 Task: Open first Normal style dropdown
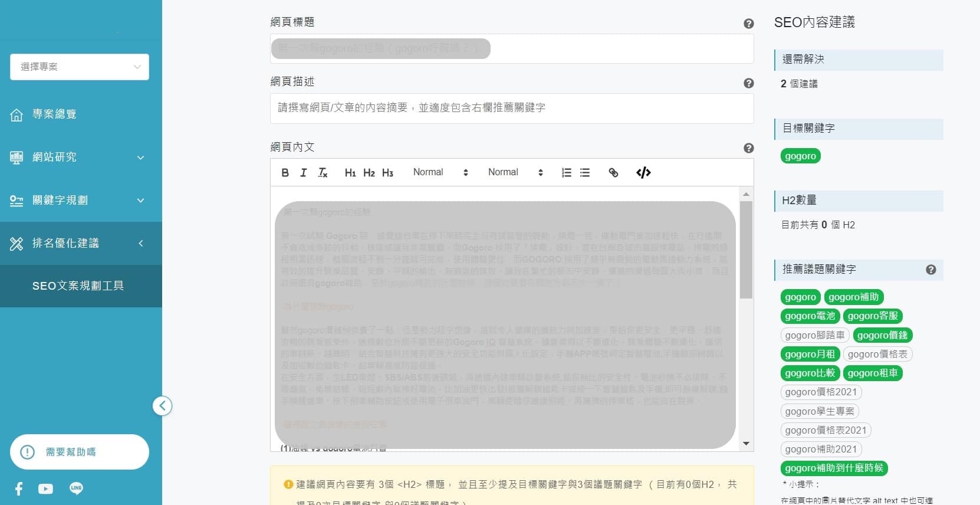coord(440,172)
